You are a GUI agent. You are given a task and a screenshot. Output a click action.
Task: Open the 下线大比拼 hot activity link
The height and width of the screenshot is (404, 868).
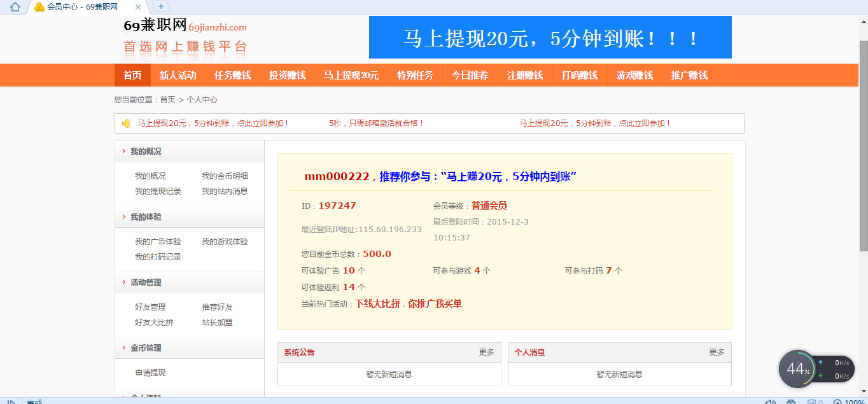pyautogui.click(x=377, y=304)
